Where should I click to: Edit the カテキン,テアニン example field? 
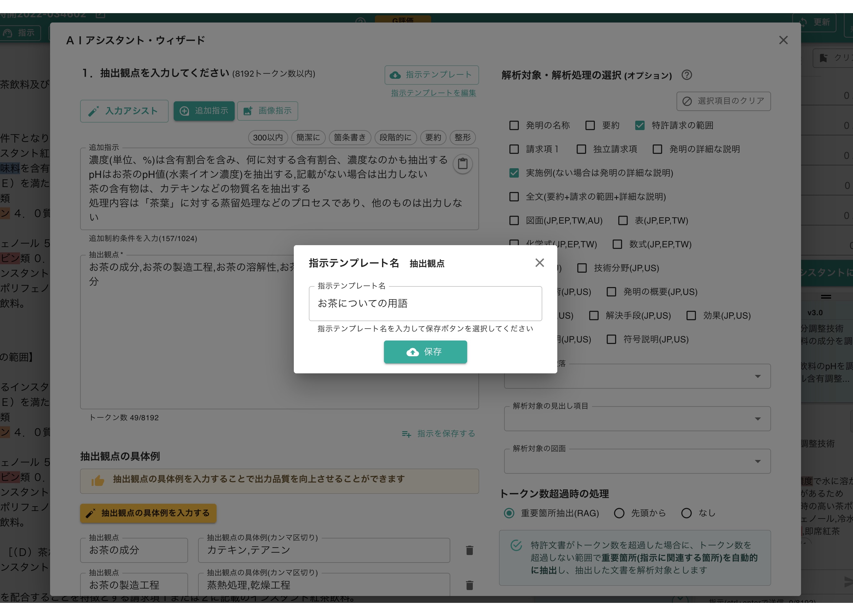point(324,550)
